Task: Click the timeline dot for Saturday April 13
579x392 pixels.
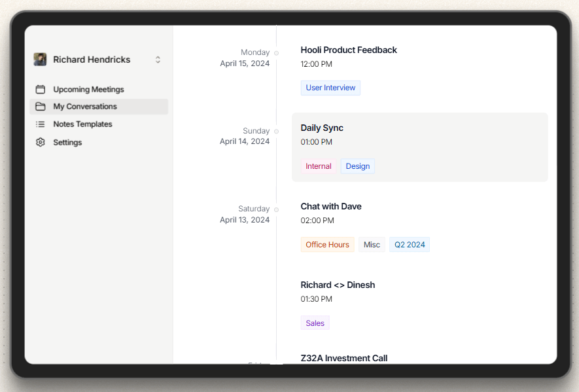Action: pos(275,209)
